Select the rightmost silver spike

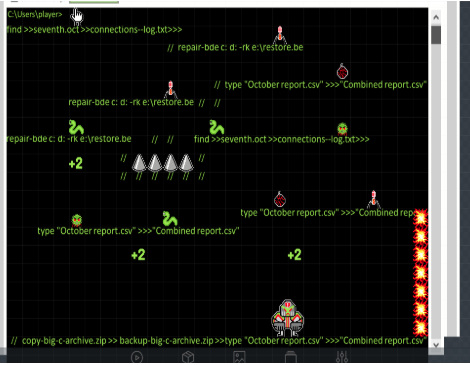pyautogui.click(x=186, y=163)
